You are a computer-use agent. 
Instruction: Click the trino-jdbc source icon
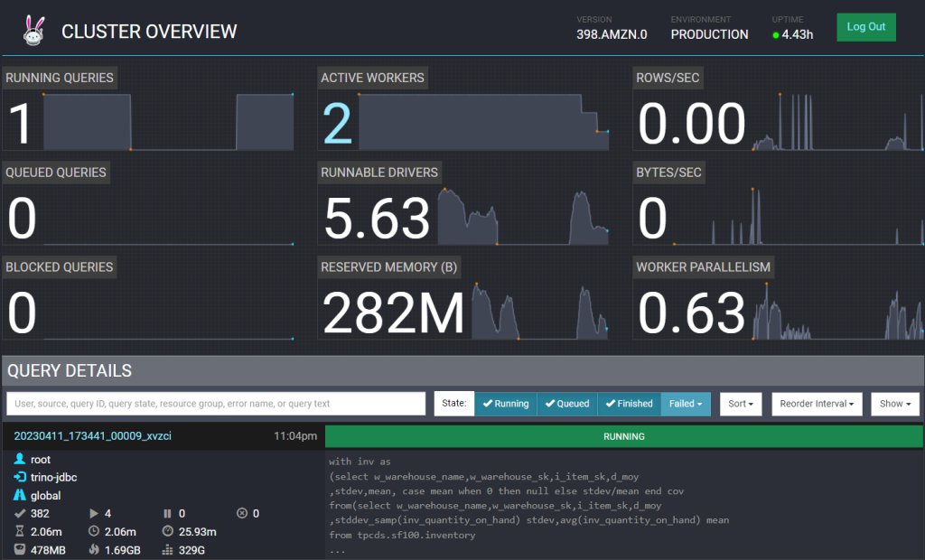pos(20,478)
